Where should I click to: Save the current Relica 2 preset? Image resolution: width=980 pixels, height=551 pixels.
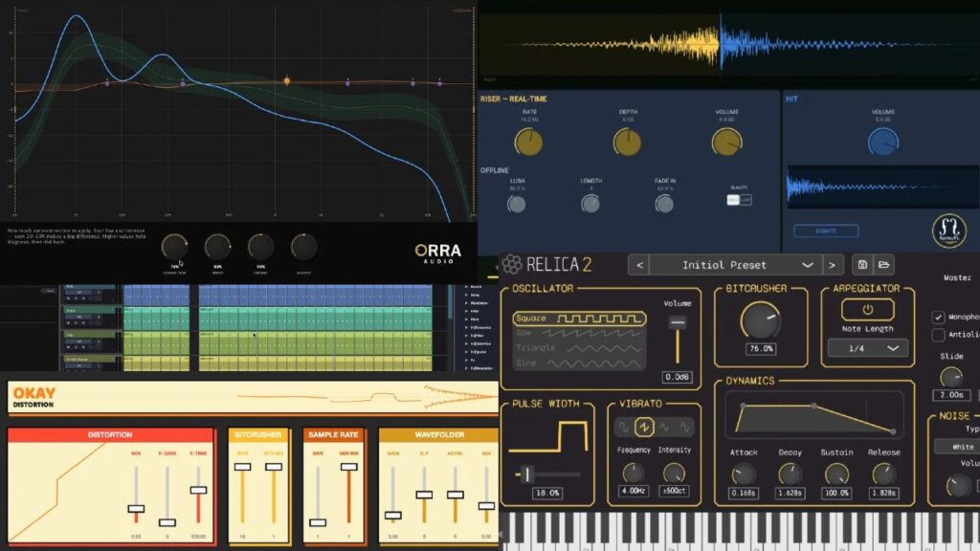coord(862,265)
